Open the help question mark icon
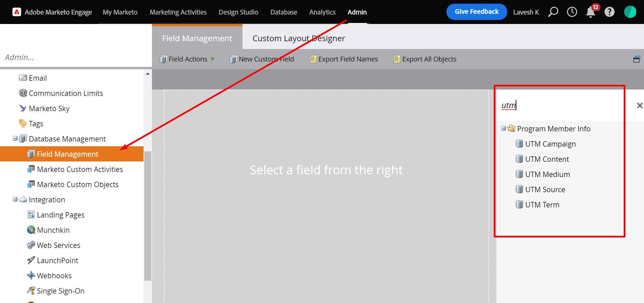644x303 pixels. click(609, 12)
